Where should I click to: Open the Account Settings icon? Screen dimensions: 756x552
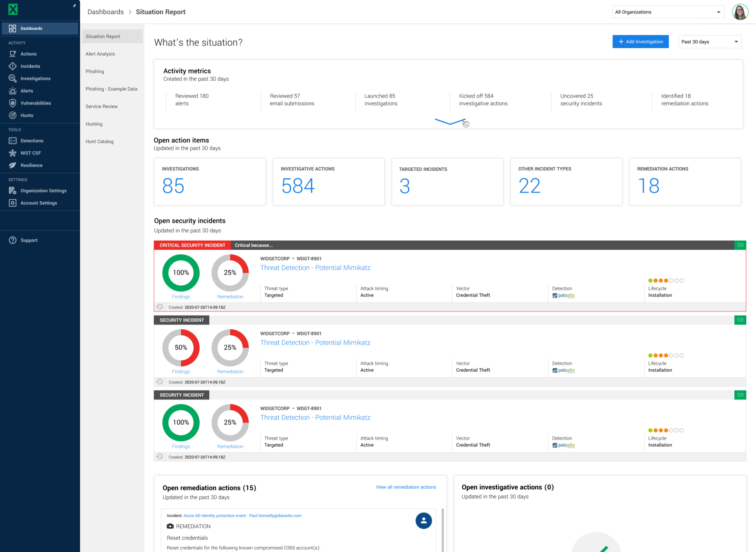(12, 203)
